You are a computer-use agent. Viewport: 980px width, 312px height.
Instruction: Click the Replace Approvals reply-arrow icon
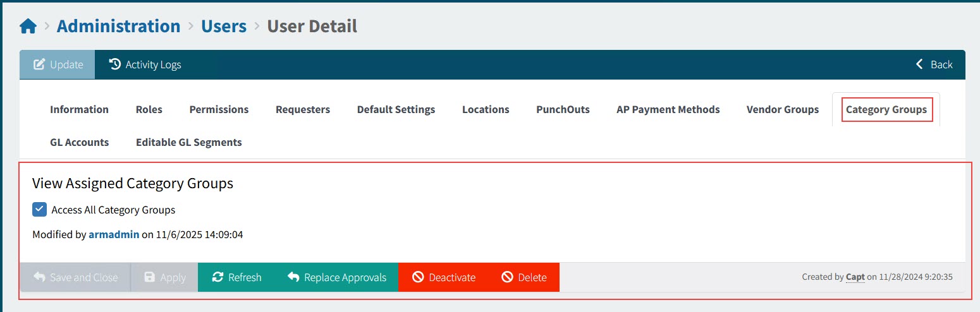coord(293,277)
